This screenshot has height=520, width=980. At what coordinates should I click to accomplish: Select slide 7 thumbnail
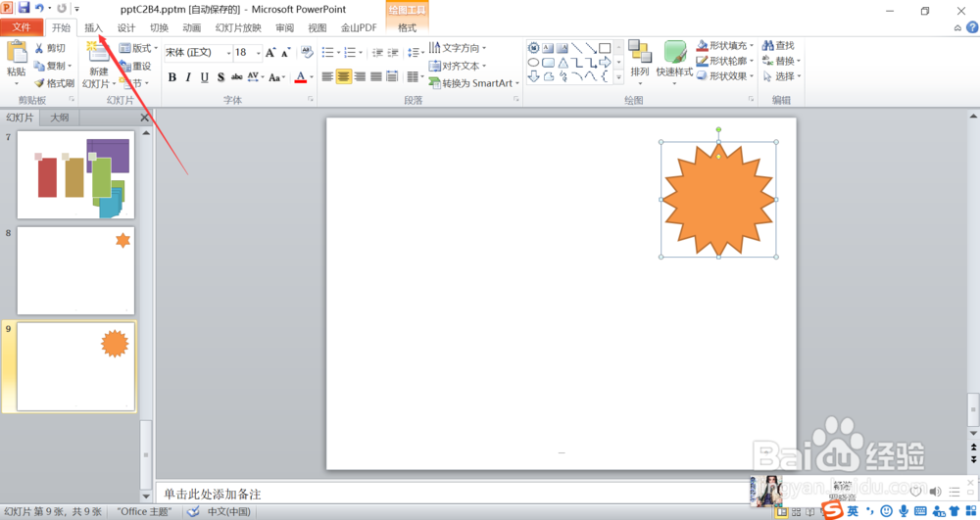[75, 174]
